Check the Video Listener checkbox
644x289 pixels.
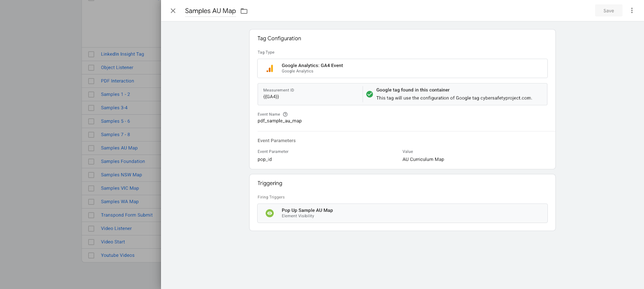(91, 229)
